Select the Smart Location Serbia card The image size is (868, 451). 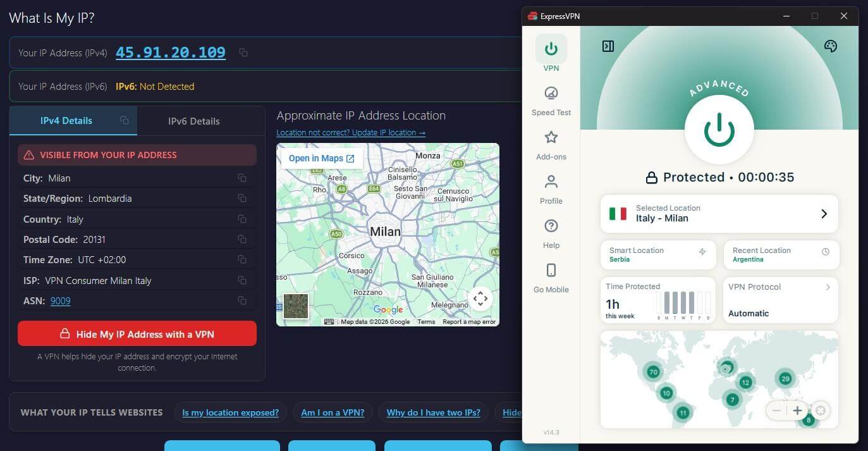[658, 255]
